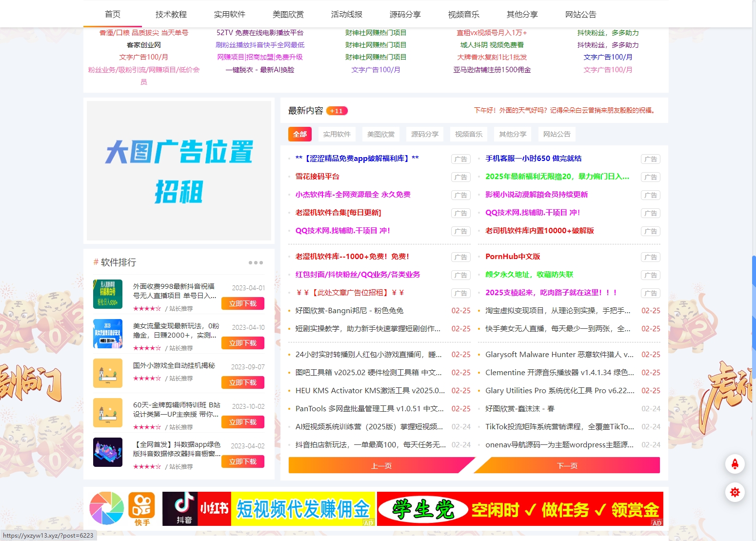Open link AI短视频系统训练营（2025版）
Viewport: 756px width, 541px height.
tap(369, 427)
